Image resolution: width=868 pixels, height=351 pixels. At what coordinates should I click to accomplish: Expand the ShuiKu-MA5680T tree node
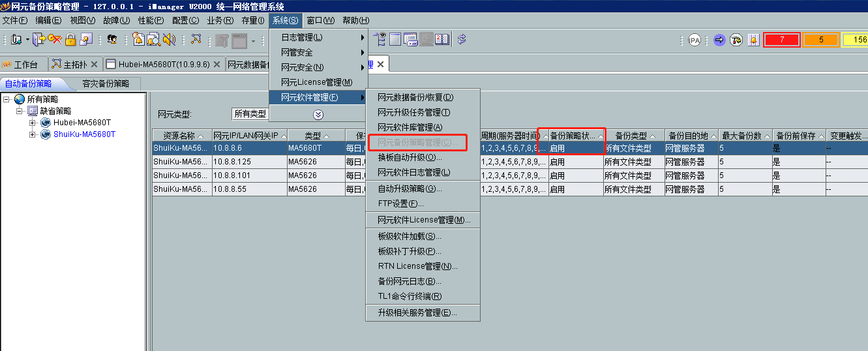click(32, 134)
